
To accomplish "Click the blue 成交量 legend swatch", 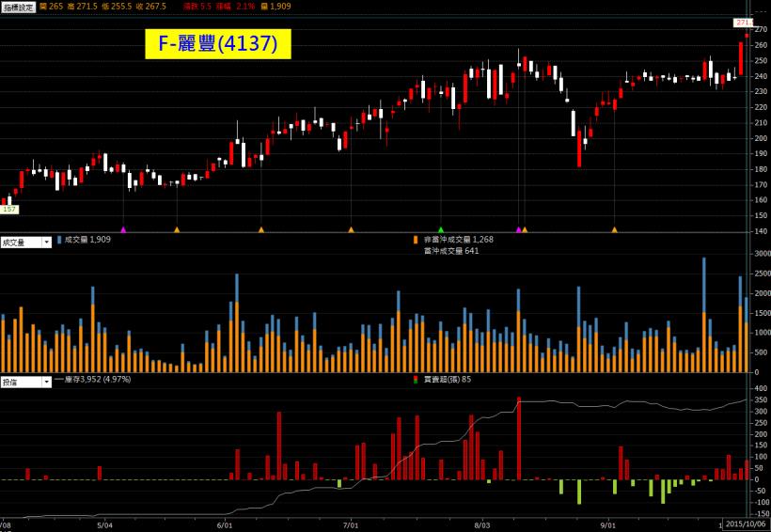I will [59, 240].
